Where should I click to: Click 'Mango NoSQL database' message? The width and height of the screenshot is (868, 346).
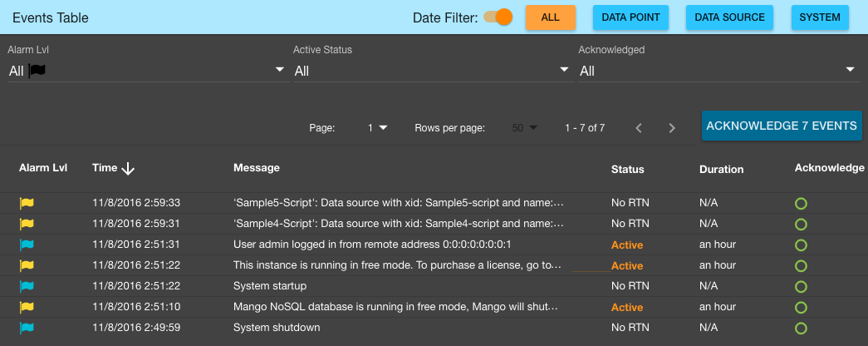point(396,307)
